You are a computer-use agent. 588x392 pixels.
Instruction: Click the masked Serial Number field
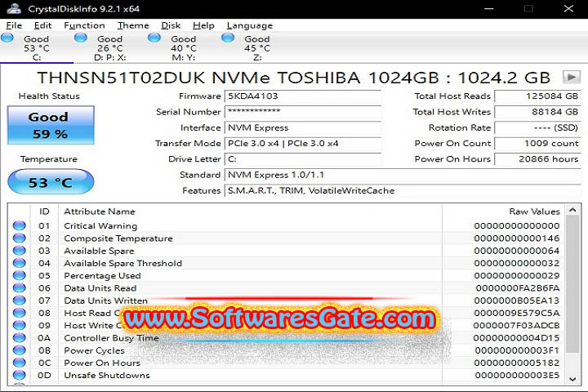[303, 112]
